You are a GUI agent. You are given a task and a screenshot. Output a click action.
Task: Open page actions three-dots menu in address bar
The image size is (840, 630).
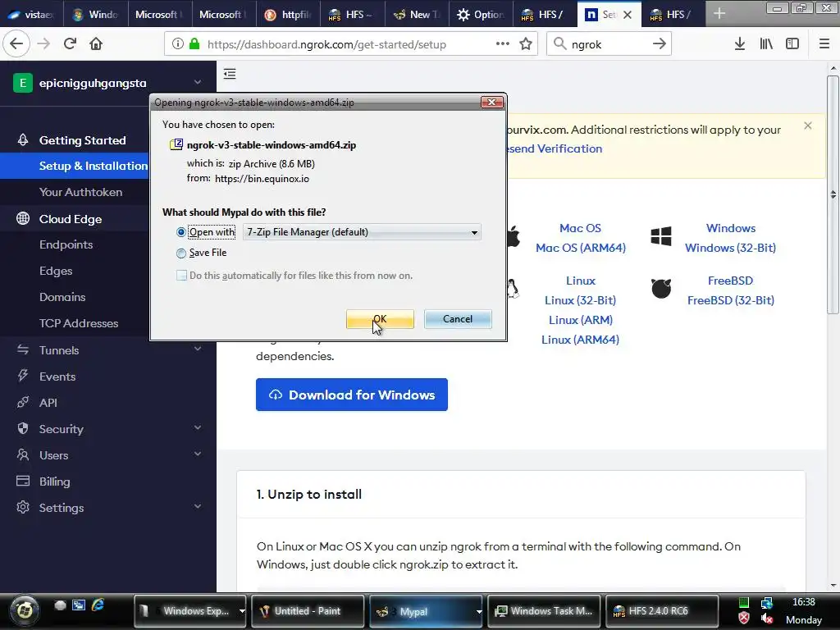503,44
